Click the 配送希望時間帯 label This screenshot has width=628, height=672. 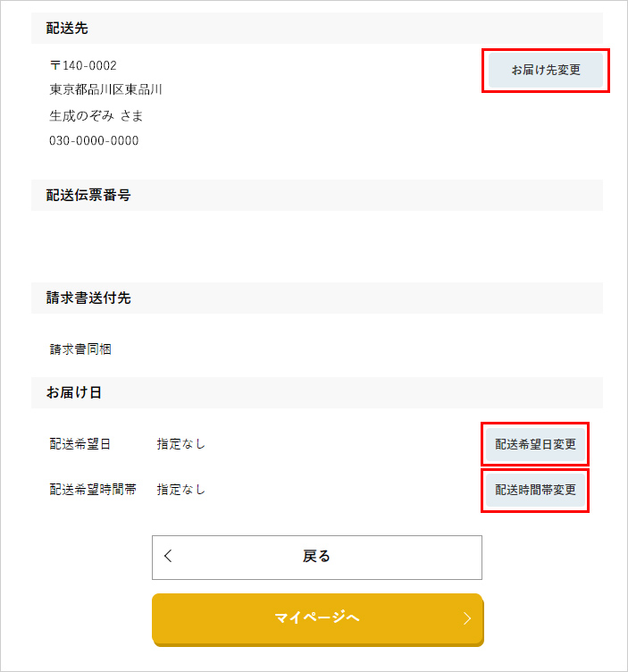tap(93, 490)
